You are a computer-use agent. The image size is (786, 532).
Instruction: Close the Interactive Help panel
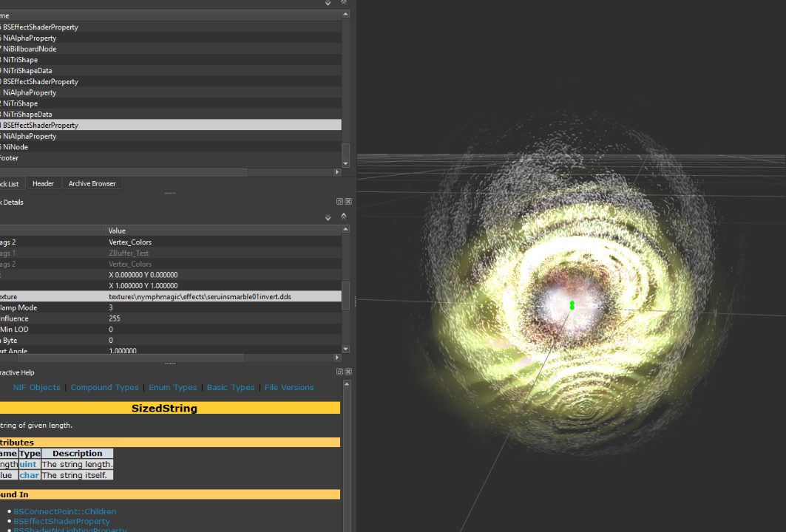coord(348,372)
